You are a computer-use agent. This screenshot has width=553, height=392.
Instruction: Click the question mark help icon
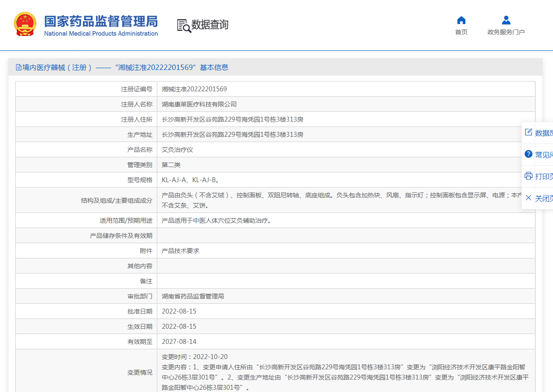pos(528,154)
